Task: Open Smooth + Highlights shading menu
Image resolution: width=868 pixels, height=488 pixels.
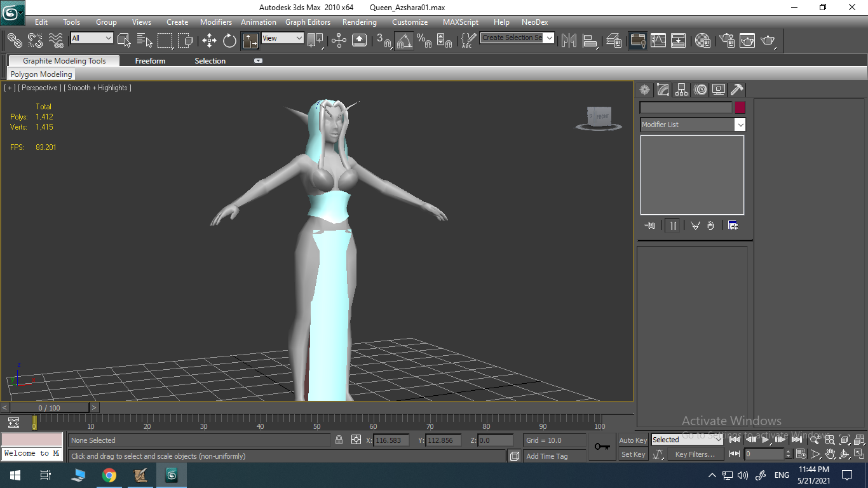Action: pos(97,88)
